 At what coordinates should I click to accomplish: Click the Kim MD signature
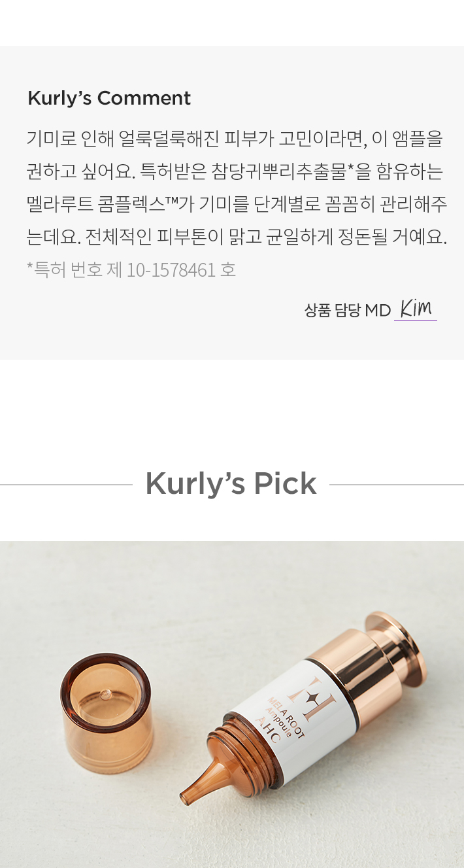[416, 308]
